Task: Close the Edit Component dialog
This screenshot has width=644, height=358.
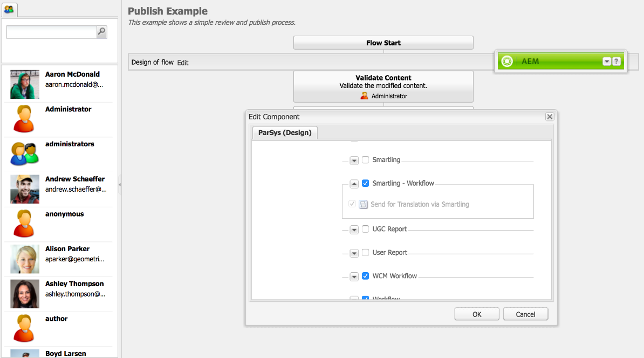Action: pyautogui.click(x=550, y=117)
